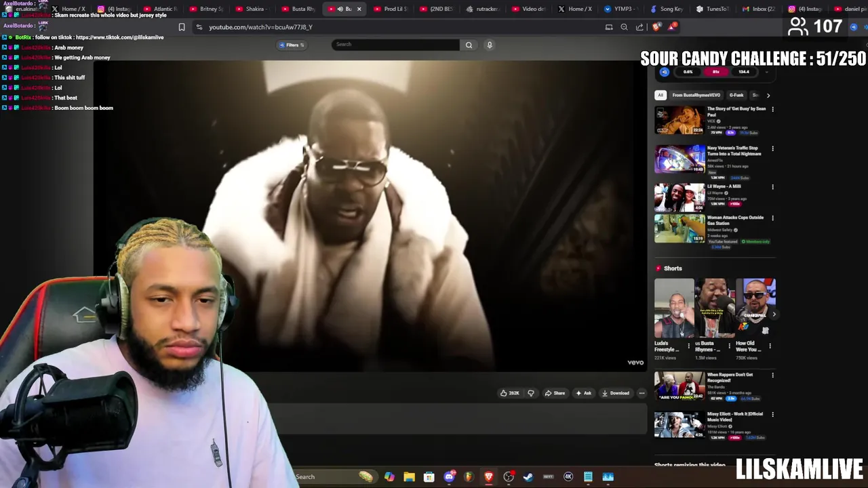Screen dimensions: 868x488
Task: Open the Brave Shields lion icon
Action: [x=656, y=27]
